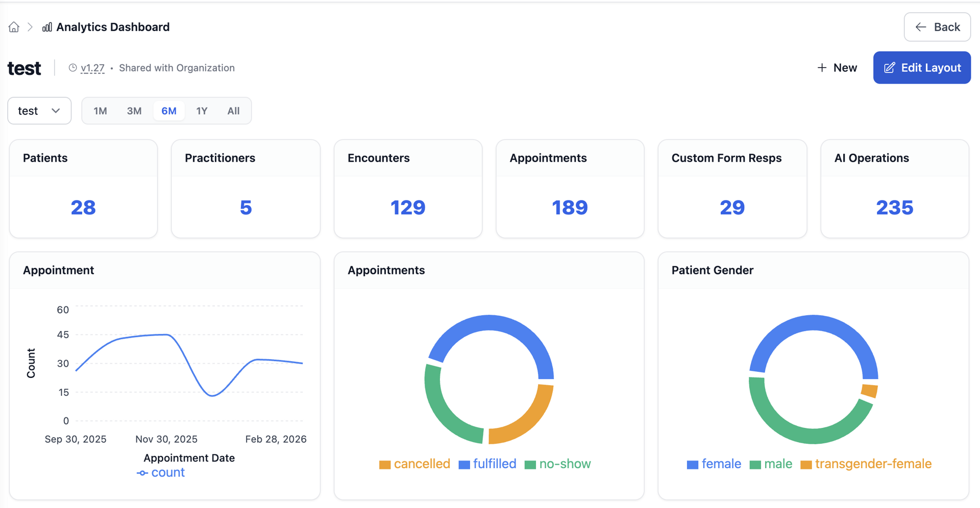Click the count line marker under Appointment Date

coord(142,473)
